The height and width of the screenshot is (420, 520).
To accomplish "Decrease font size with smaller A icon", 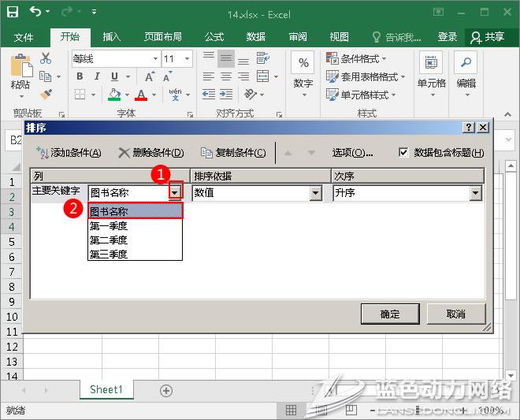I will coord(168,76).
